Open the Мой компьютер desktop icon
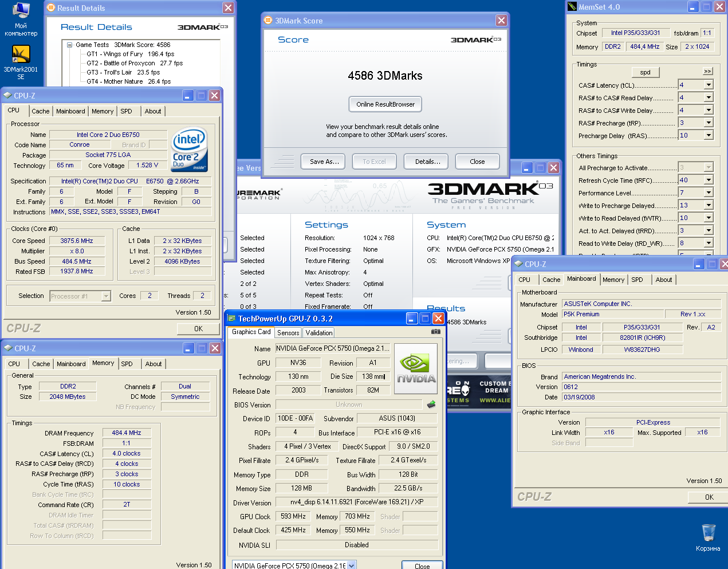 (21, 19)
